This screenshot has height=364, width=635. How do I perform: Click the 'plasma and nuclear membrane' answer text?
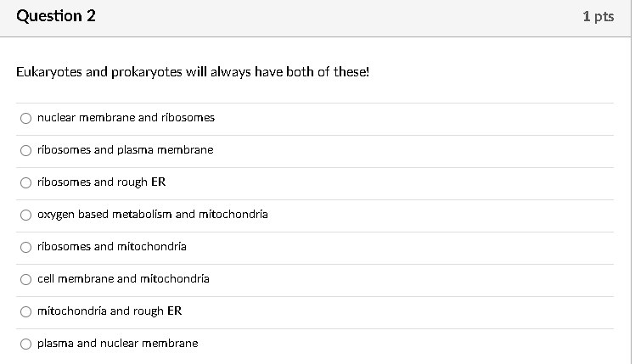point(117,344)
